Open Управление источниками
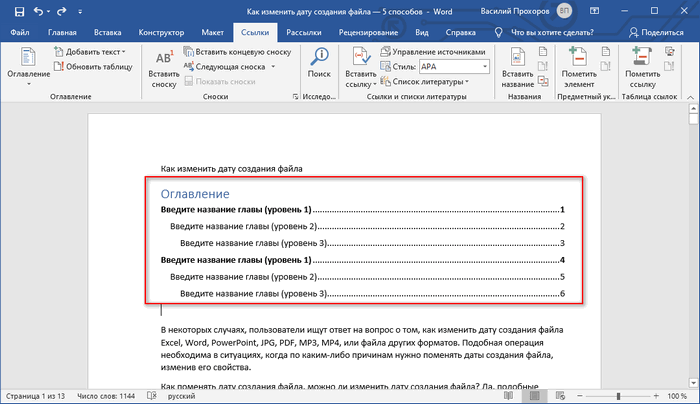This screenshot has height=404, width=700. pos(433,52)
